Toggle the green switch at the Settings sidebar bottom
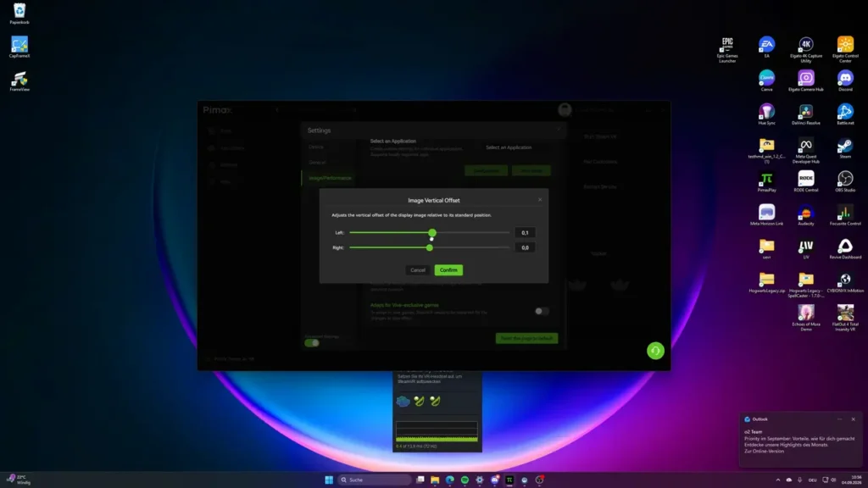868x488 pixels. click(312, 343)
